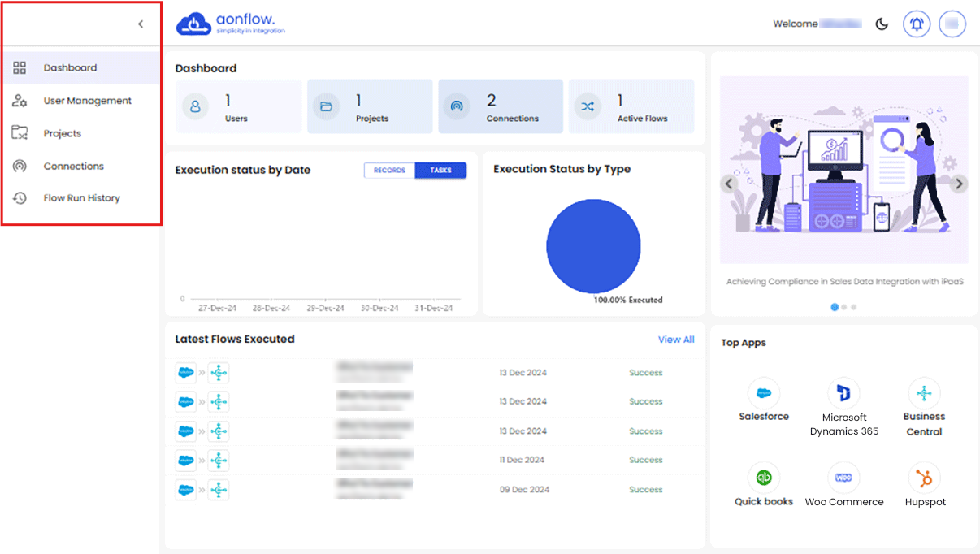The width and height of the screenshot is (980, 554).
Task: Go to the previous carousel slide
Action: click(729, 184)
